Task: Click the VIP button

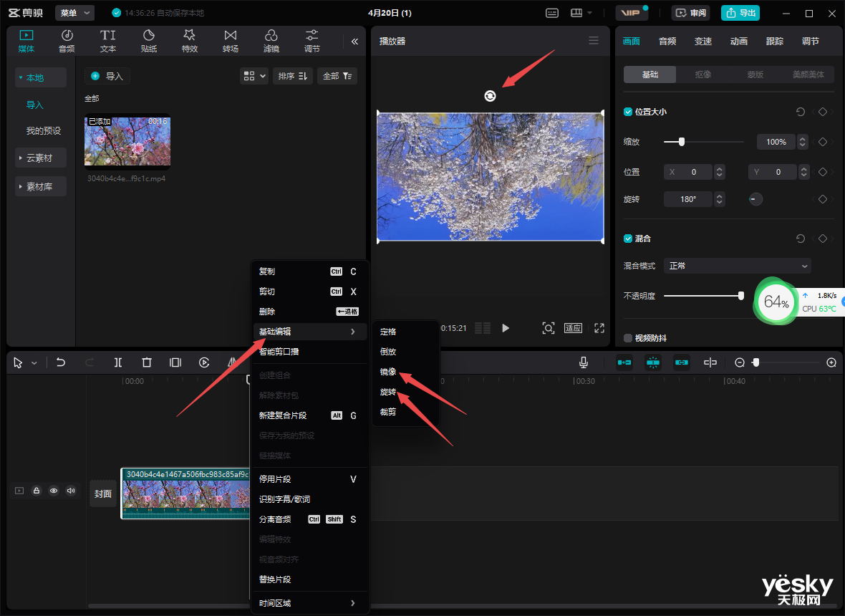Action: tap(630, 12)
